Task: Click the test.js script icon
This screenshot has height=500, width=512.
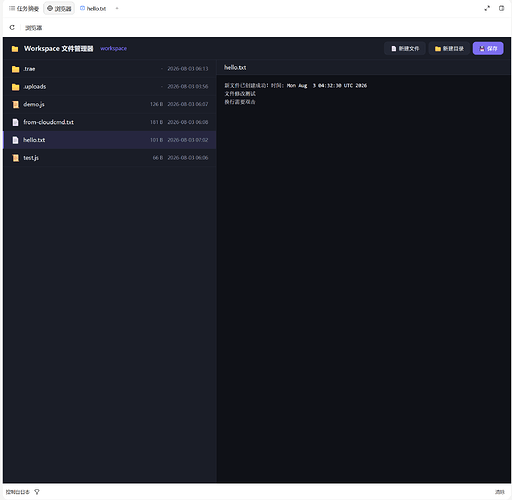Action: [15, 158]
